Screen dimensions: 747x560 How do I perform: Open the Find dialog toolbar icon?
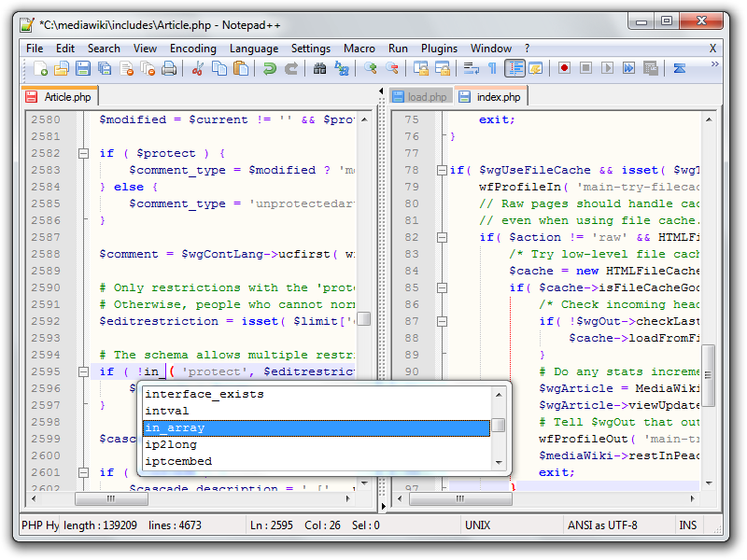coord(319,67)
